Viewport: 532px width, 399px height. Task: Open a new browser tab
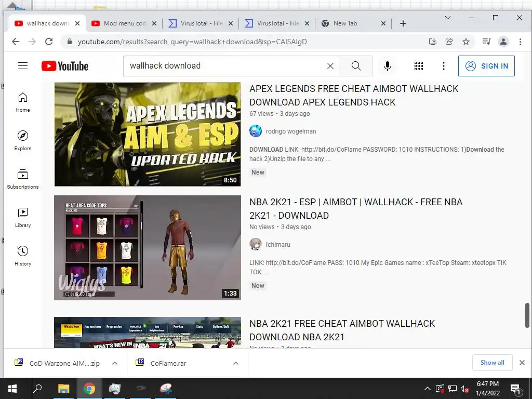(x=403, y=23)
